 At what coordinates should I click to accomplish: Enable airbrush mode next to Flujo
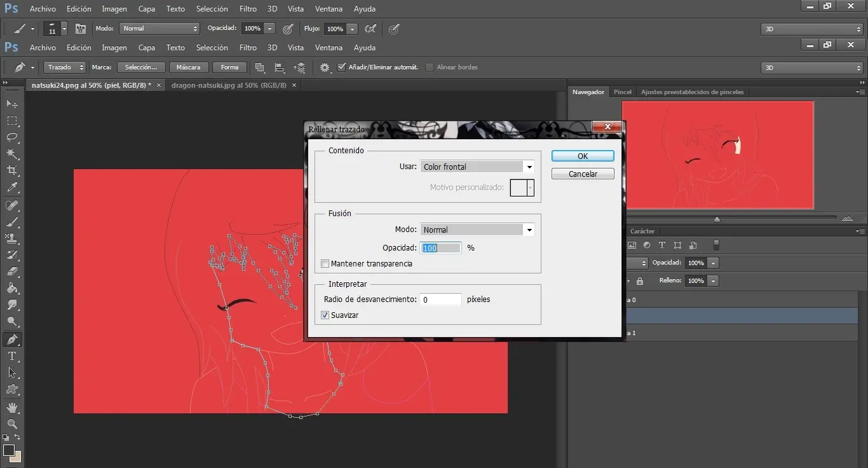[x=370, y=29]
